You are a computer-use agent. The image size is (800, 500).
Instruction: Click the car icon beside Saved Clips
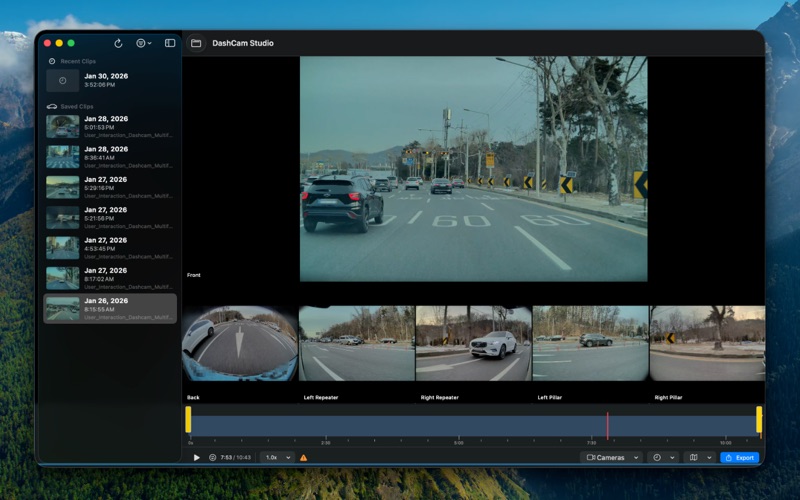[52, 107]
